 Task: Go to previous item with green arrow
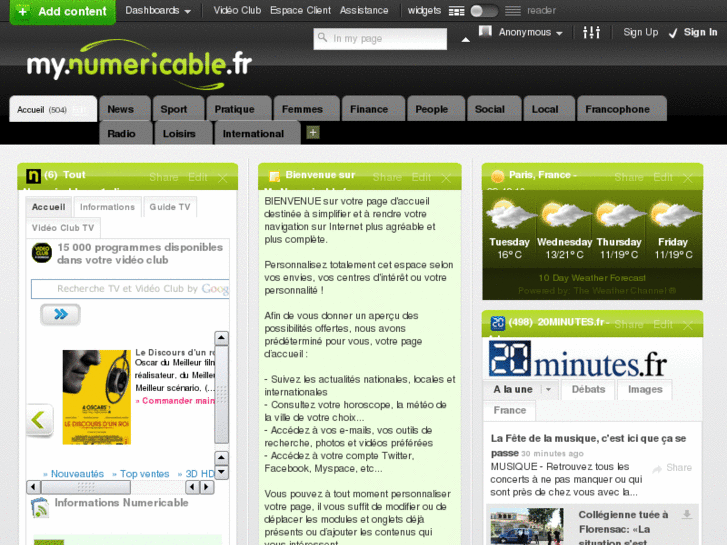click(x=39, y=420)
